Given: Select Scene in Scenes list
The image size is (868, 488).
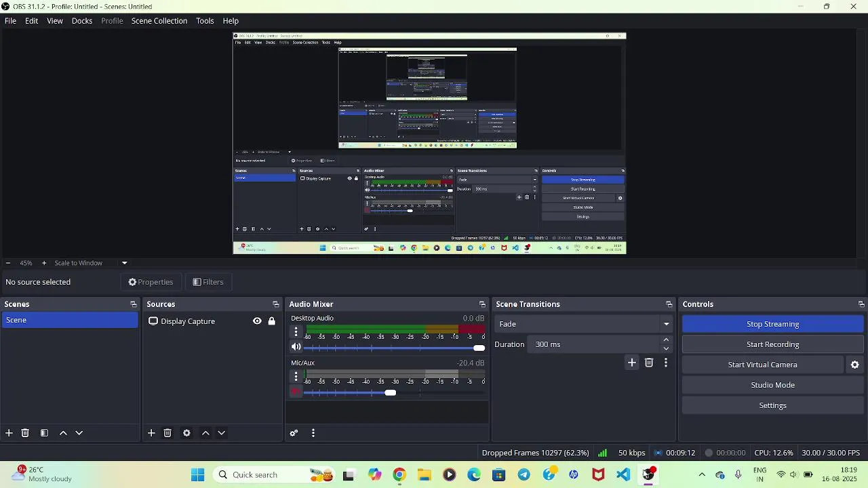Looking at the screenshot, I should click(x=69, y=320).
